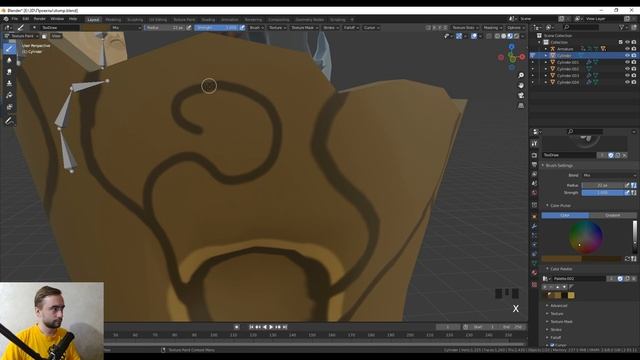Click the outliner filter funnel icon

pos(621,27)
